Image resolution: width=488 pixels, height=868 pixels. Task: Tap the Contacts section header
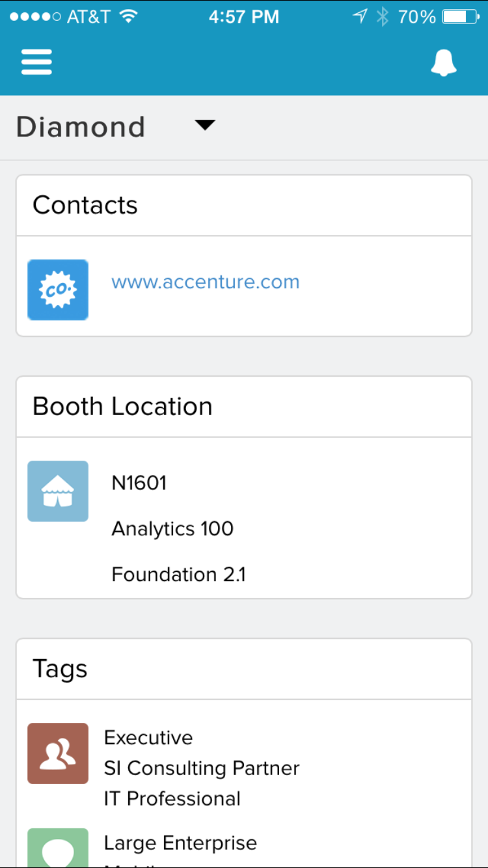point(85,206)
